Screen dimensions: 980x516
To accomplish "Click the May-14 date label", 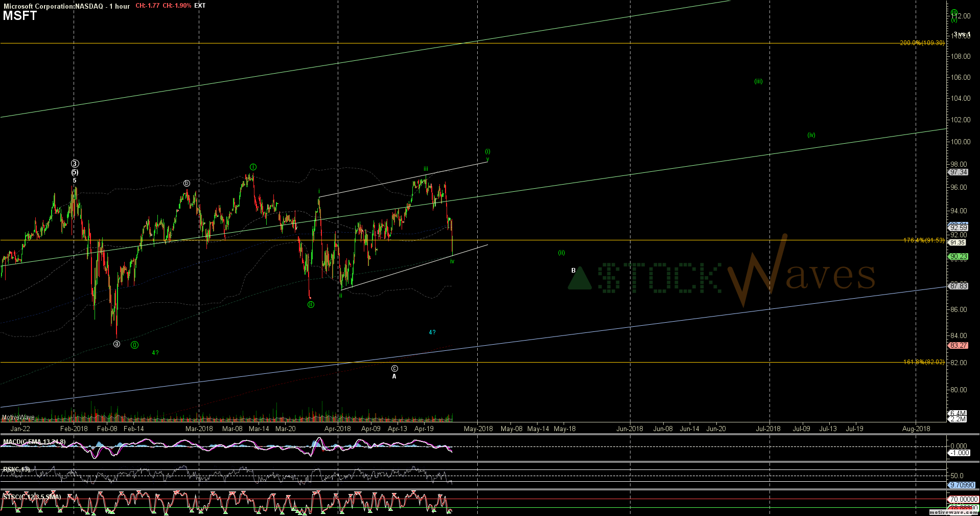I will [538, 429].
